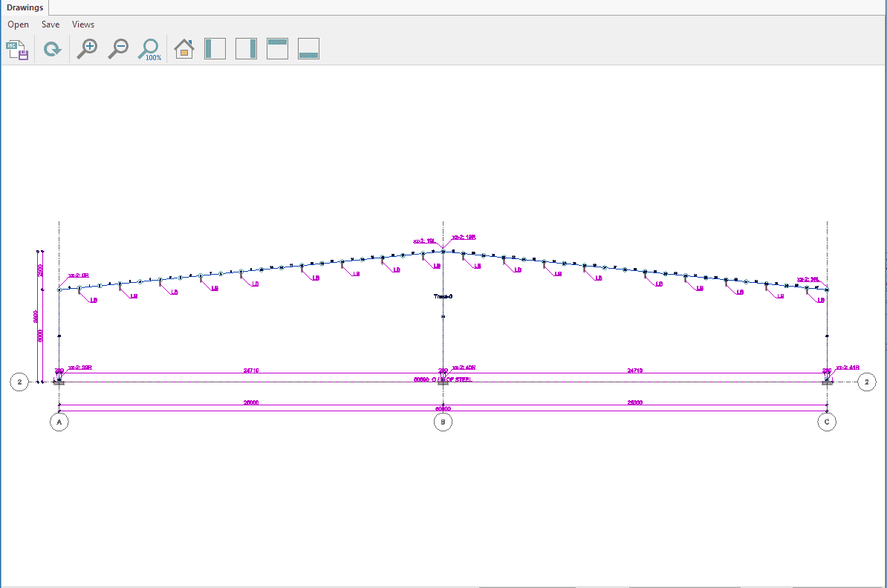Reset zoom to 100% magnifier icon
Screen dimensions: 887x588
click(x=150, y=50)
